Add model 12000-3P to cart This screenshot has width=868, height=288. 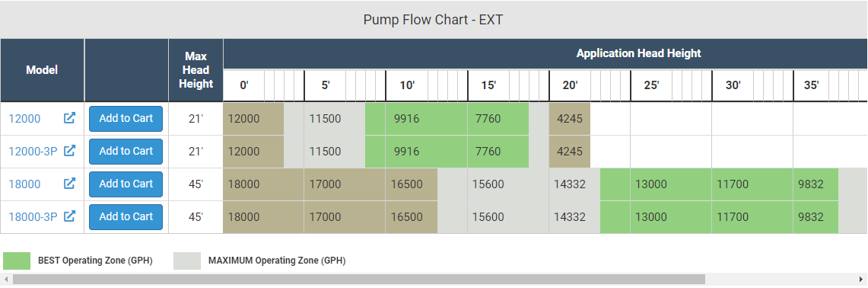tap(126, 152)
